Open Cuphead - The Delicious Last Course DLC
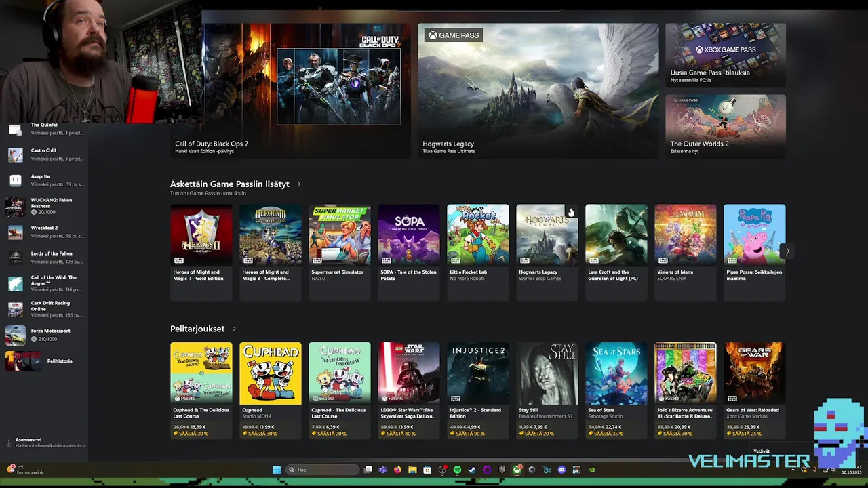Image resolution: width=868 pixels, height=488 pixels. (x=339, y=390)
